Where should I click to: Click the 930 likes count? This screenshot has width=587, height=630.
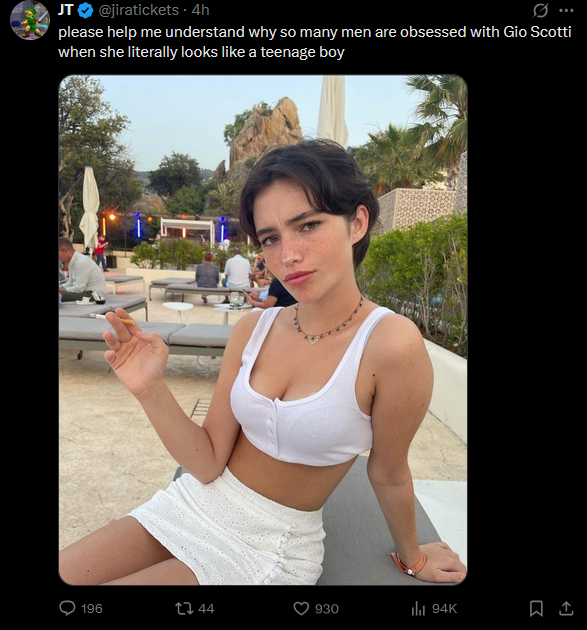[x=327, y=609]
